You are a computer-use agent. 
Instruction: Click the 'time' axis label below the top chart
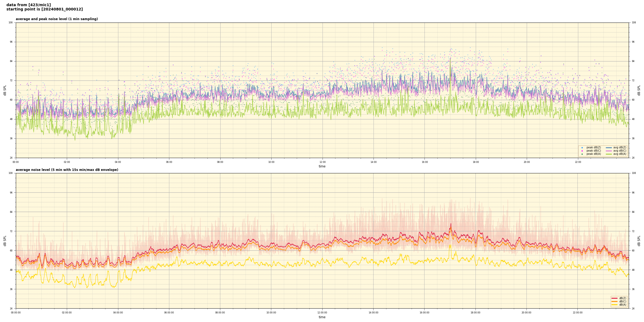pos(322,166)
